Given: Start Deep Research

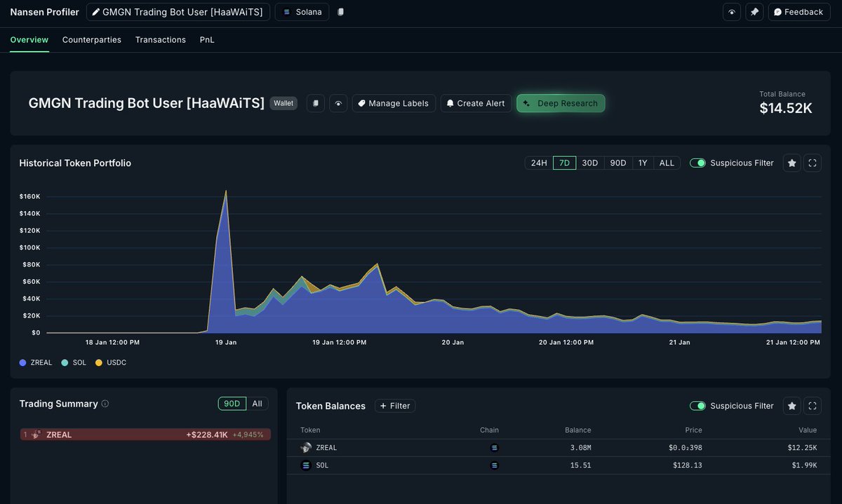Looking at the screenshot, I should 561,103.
